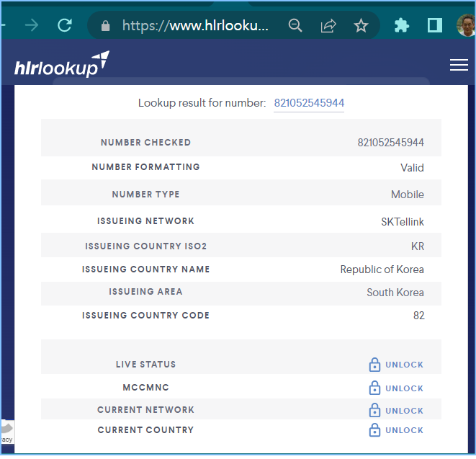Reload the page with refresh icon
The image size is (476, 459).
pos(65,26)
